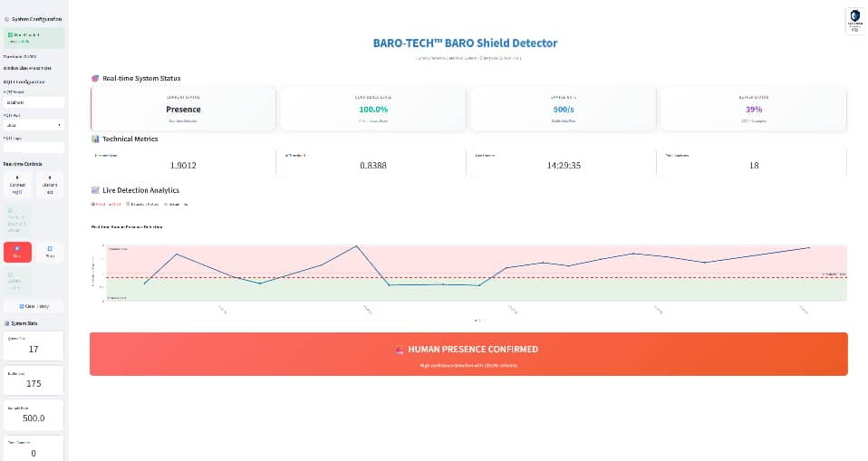Click the green checkmark in sidebar status box
This screenshot has width=868, height=461.
coord(9,34)
